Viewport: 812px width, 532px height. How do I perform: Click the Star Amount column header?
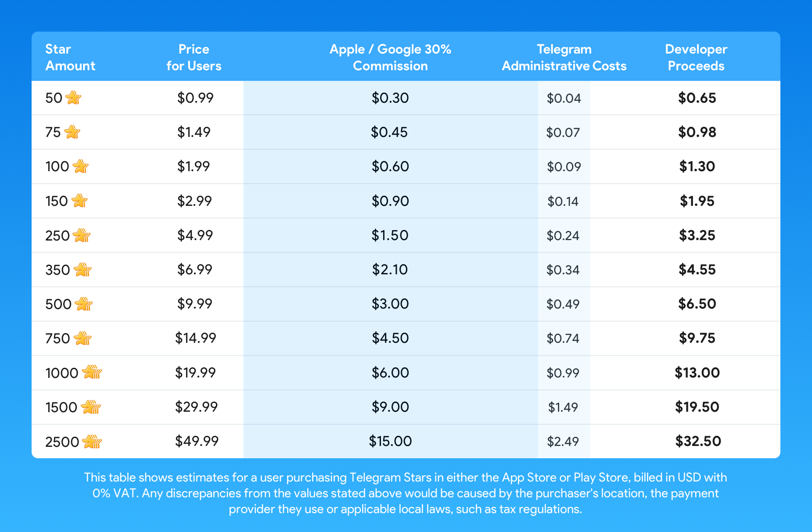click(x=70, y=57)
